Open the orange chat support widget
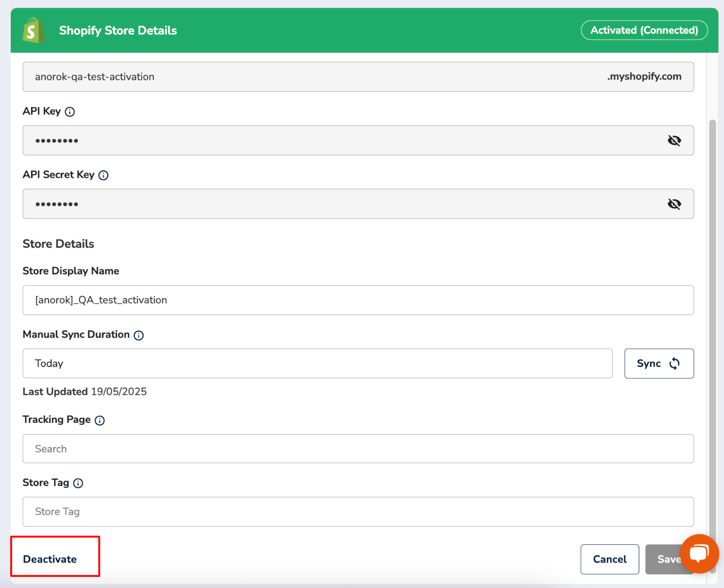This screenshot has width=724, height=588. (x=699, y=554)
